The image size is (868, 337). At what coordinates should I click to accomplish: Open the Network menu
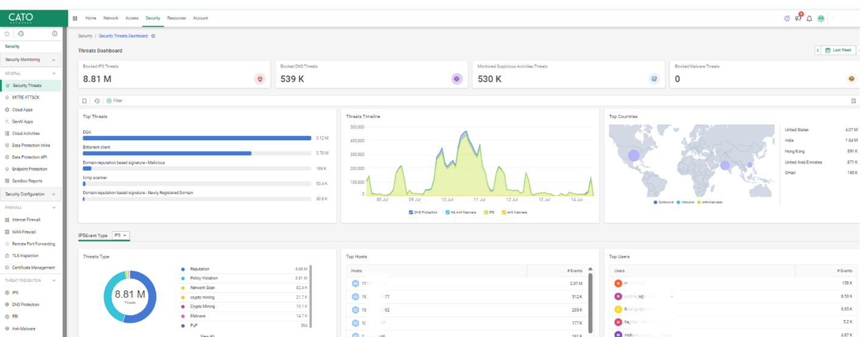(x=111, y=18)
